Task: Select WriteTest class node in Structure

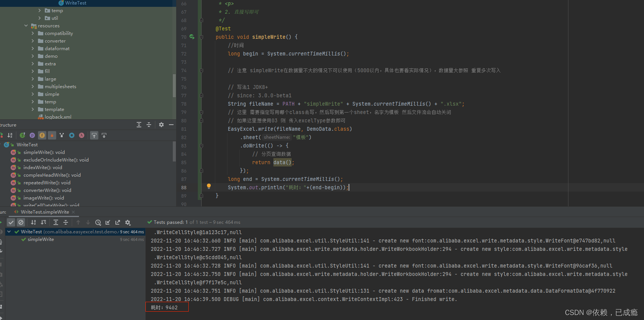Action: tap(27, 145)
